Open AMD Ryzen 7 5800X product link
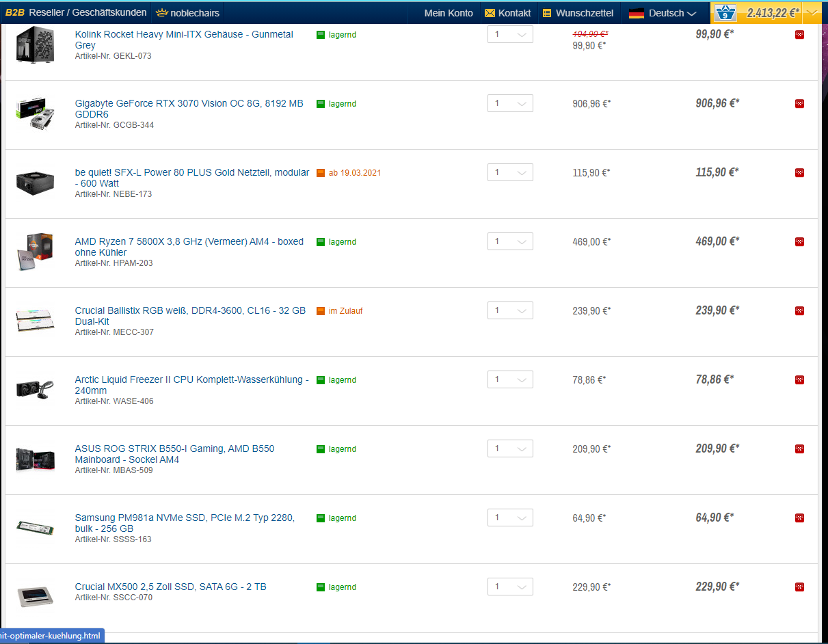Viewport: 828px width, 644px height. 189,247
